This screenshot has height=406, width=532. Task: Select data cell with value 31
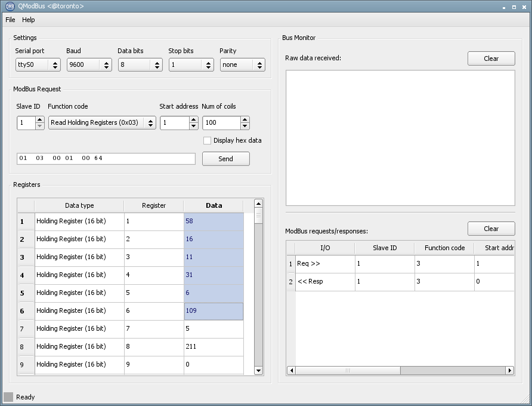click(x=214, y=275)
